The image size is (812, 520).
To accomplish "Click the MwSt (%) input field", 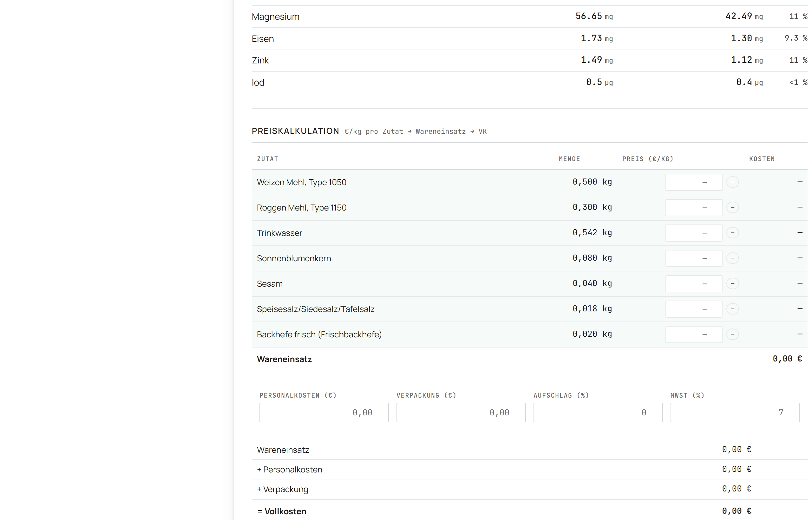I will 735,412.
